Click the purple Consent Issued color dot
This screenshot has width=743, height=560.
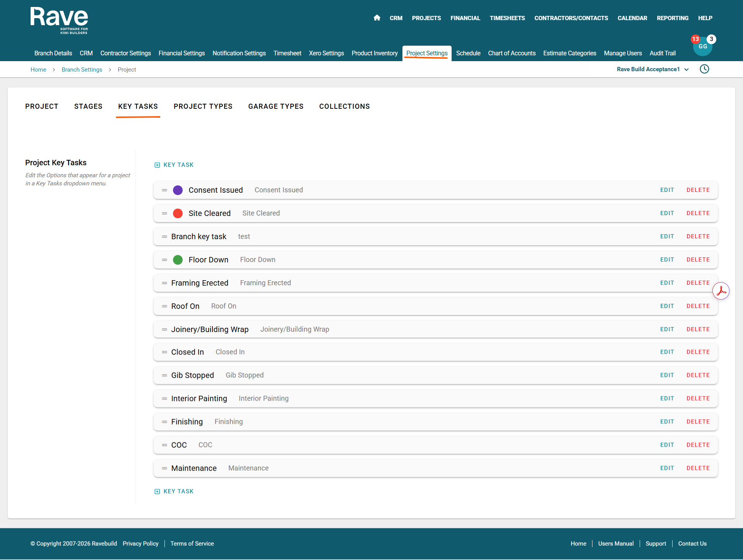click(178, 190)
